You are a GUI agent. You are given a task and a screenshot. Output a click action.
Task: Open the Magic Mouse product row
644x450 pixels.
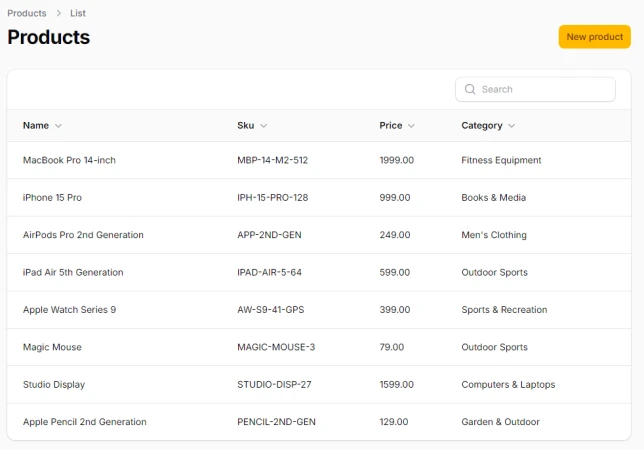52,347
